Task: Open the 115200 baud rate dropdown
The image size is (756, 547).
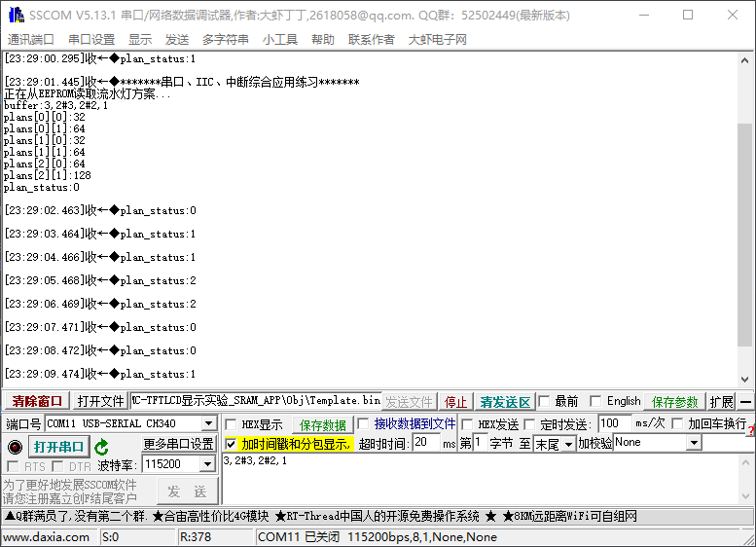Action: [x=207, y=464]
